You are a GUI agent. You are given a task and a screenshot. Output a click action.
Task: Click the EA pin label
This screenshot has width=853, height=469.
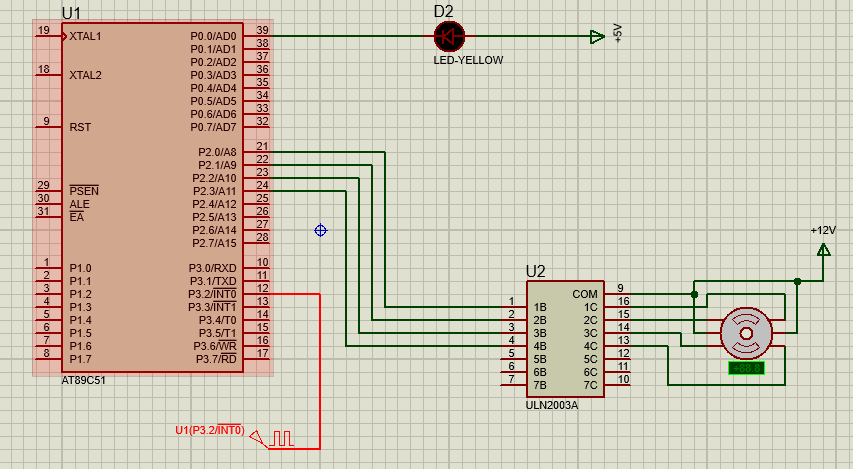(x=77, y=218)
